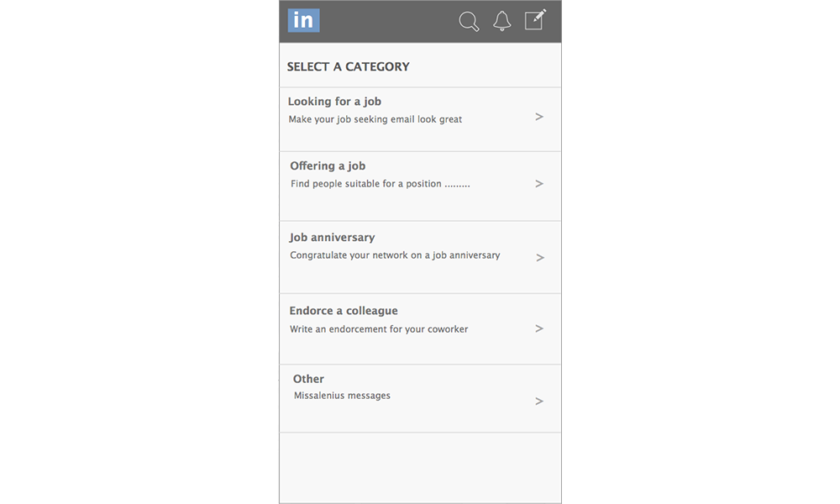
Task: Click the 'Missalenius messages' text
Action: pyautogui.click(x=342, y=396)
